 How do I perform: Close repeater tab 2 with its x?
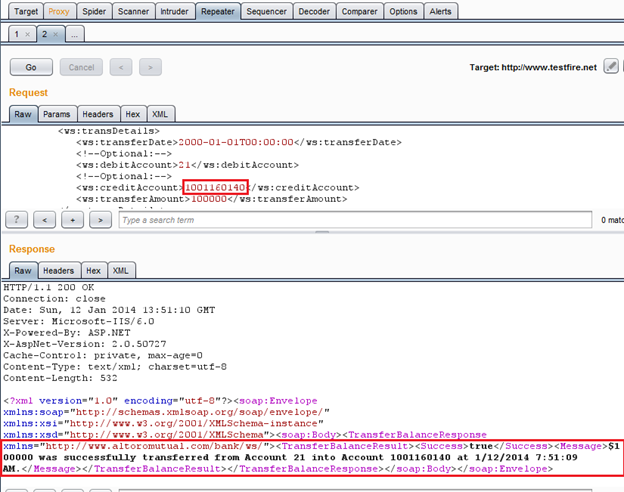point(56,34)
